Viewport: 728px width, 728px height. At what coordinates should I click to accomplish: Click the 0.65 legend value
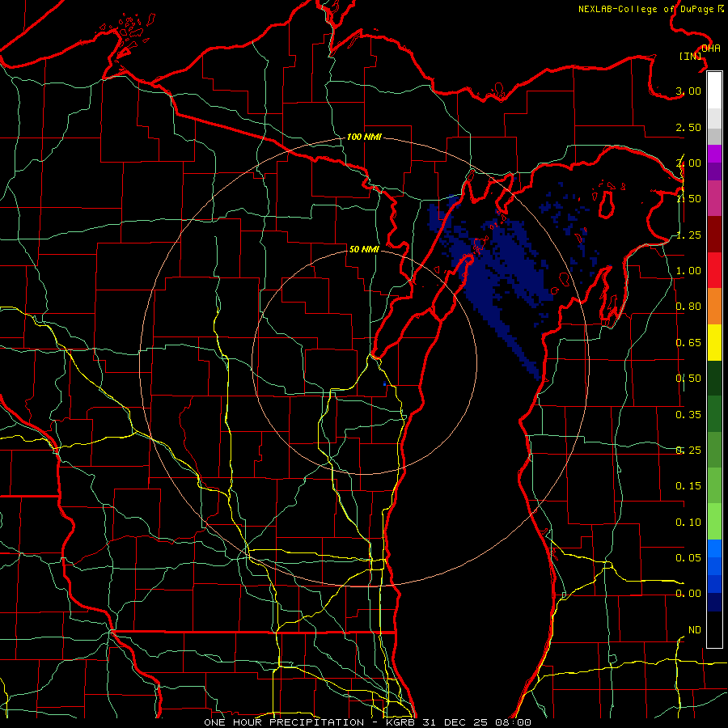point(688,343)
